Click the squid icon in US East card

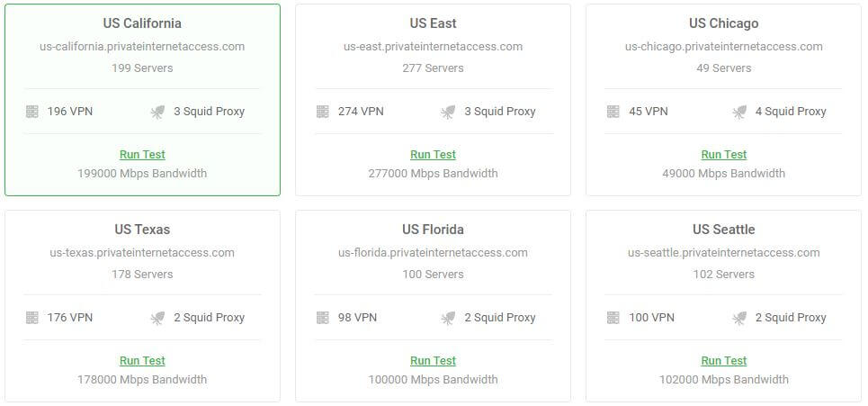click(x=449, y=113)
